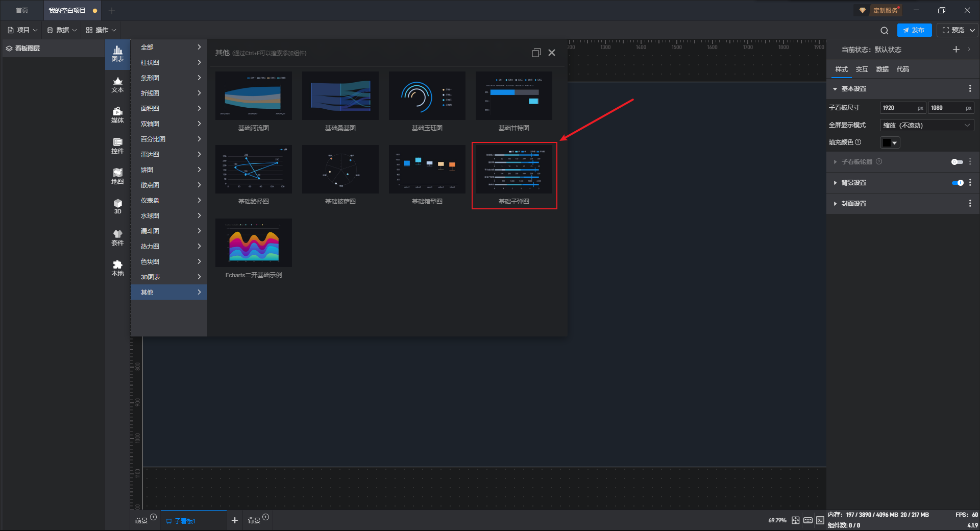
Task: Toggle the 背景设置 switch
Action: (x=958, y=183)
